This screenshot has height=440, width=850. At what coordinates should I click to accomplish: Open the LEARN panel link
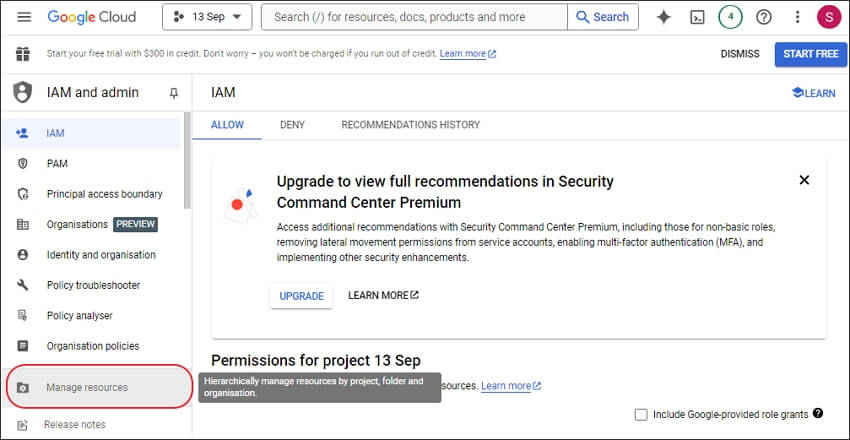[814, 93]
